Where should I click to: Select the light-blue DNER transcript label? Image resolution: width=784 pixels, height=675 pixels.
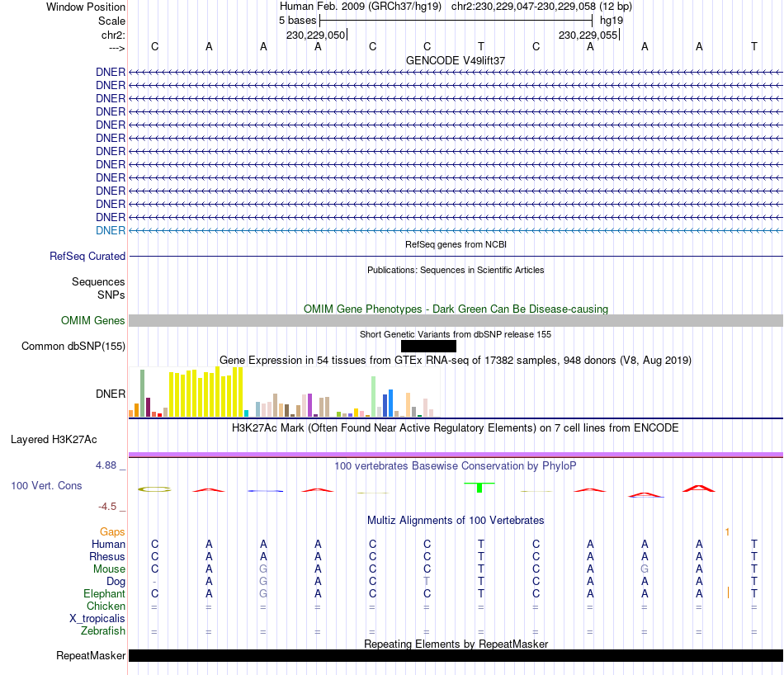click(x=111, y=230)
